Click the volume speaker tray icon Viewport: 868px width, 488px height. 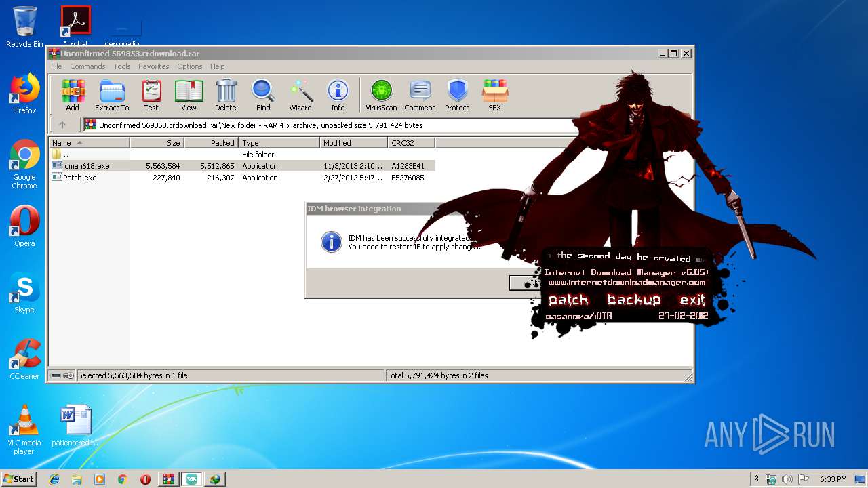coord(787,479)
